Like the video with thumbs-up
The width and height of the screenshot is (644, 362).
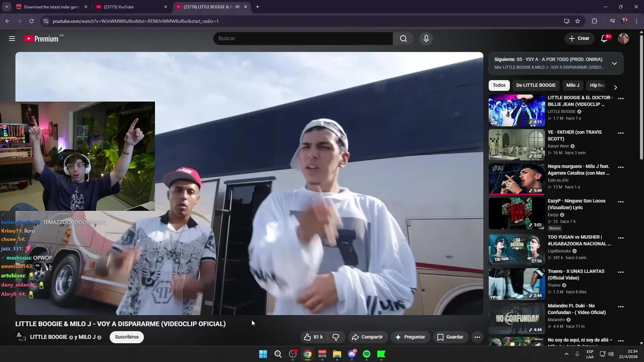(313, 337)
